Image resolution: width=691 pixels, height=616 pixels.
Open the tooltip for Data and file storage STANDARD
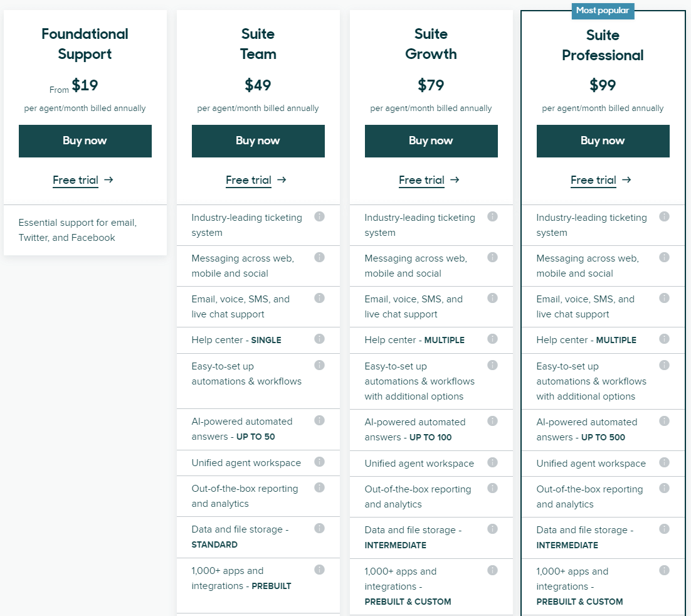320,528
